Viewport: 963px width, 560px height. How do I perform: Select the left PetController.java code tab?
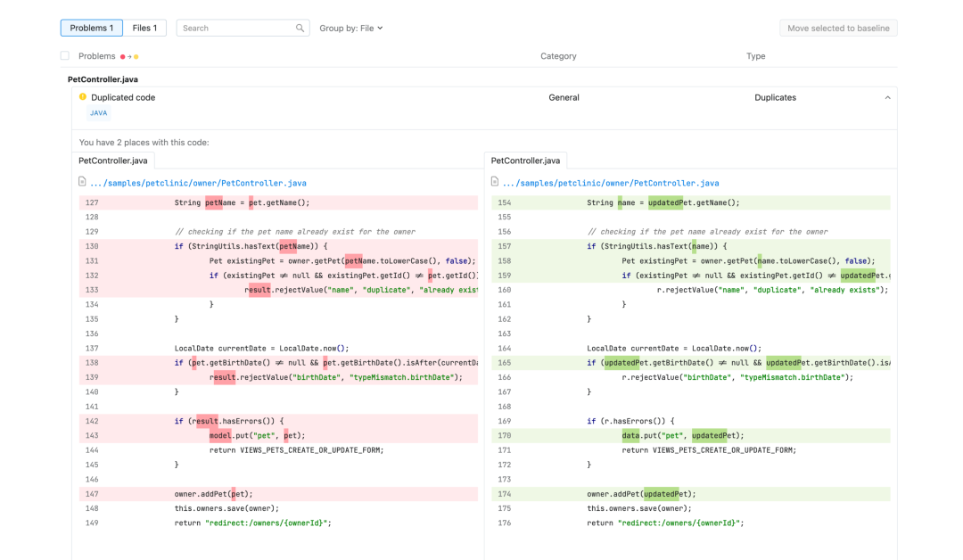click(x=113, y=161)
